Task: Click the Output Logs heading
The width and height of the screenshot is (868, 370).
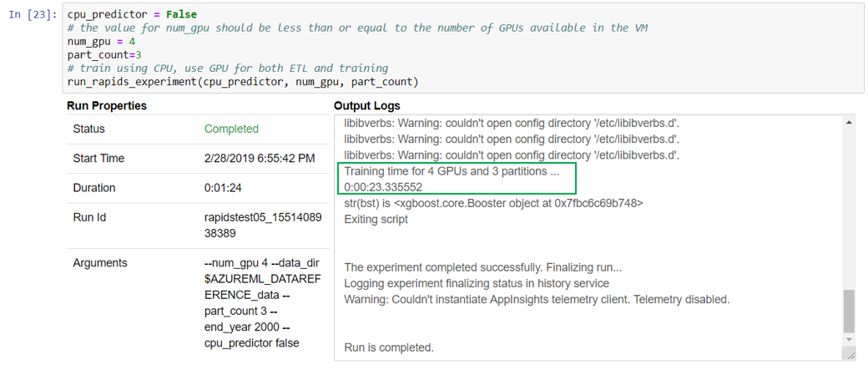Action: coord(366,106)
